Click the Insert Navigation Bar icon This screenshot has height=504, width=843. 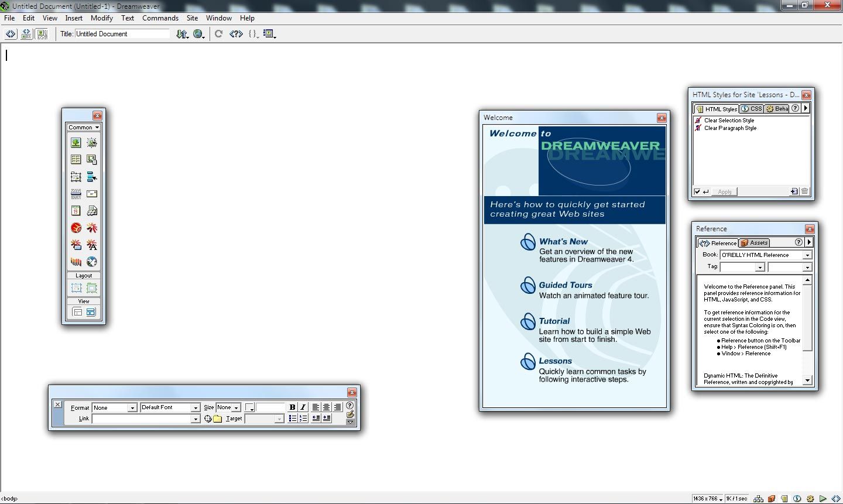[x=92, y=176]
